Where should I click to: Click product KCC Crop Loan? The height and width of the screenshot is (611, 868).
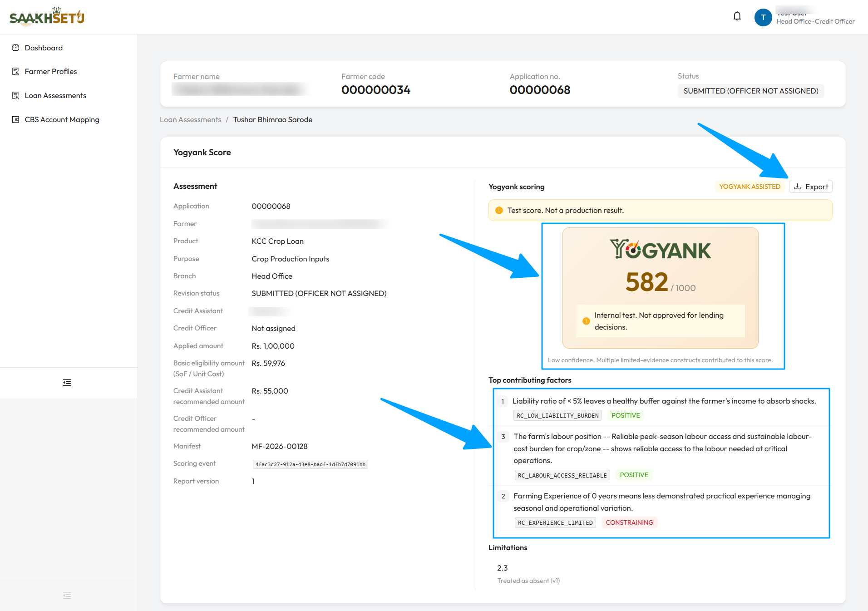pos(277,241)
